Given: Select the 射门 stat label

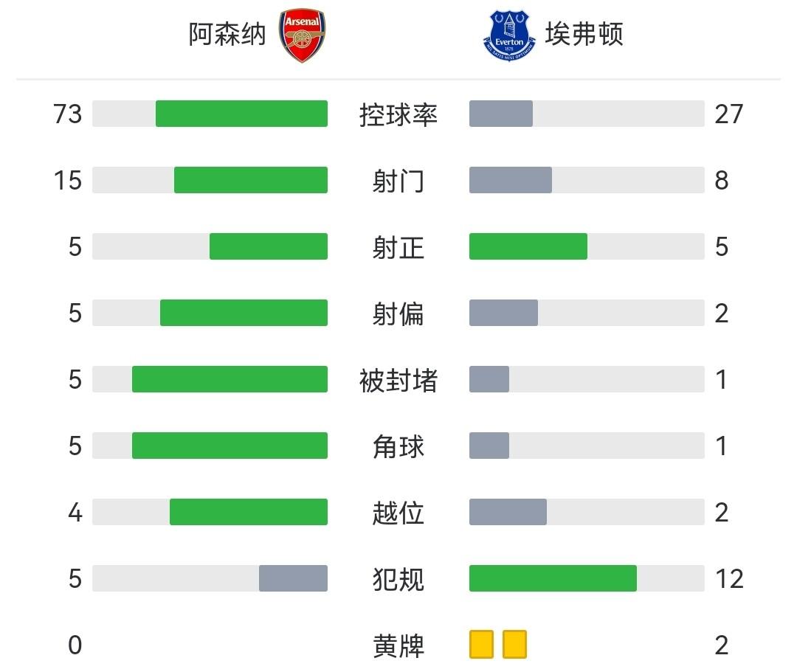Looking at the screenshot, I should point(398,181).
